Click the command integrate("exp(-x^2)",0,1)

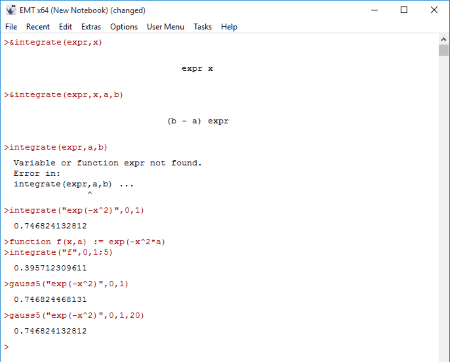(74, 210)
